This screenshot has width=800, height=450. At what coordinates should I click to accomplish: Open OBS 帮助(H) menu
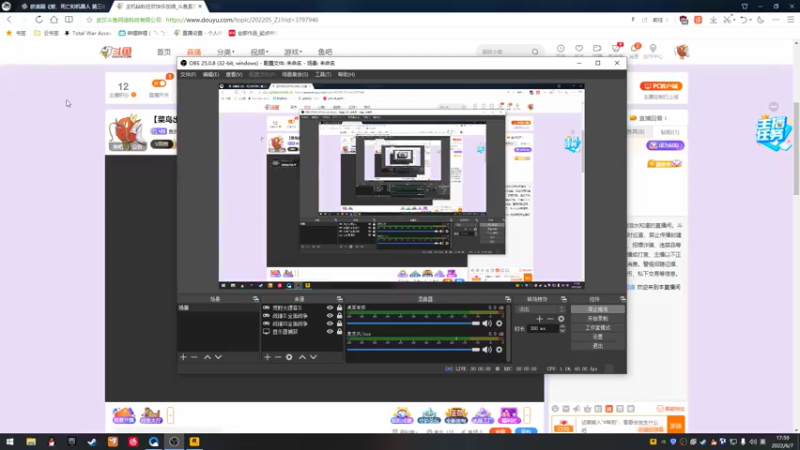pos(346,74)
